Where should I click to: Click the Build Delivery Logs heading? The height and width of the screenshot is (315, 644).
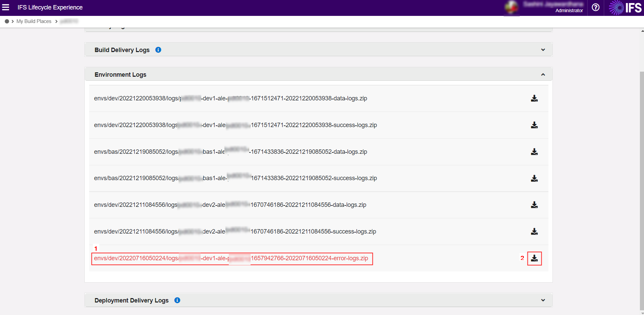click(122, 50)
